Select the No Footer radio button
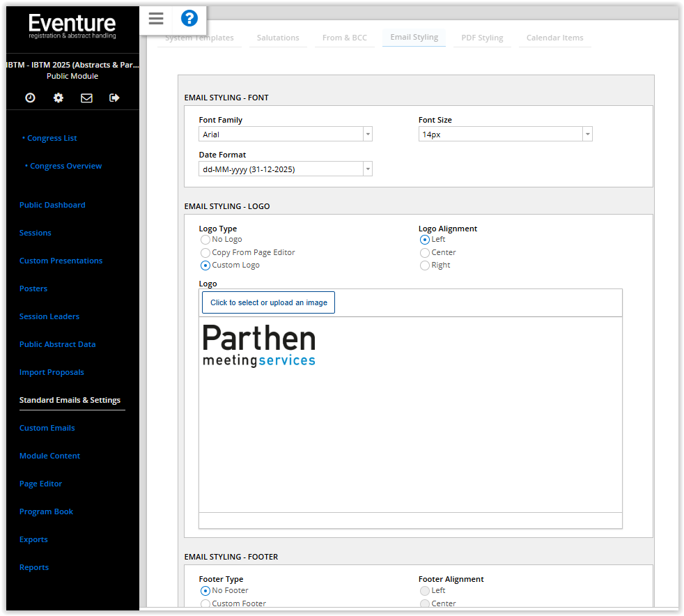The image size is (684, 616). pos(205,591)
